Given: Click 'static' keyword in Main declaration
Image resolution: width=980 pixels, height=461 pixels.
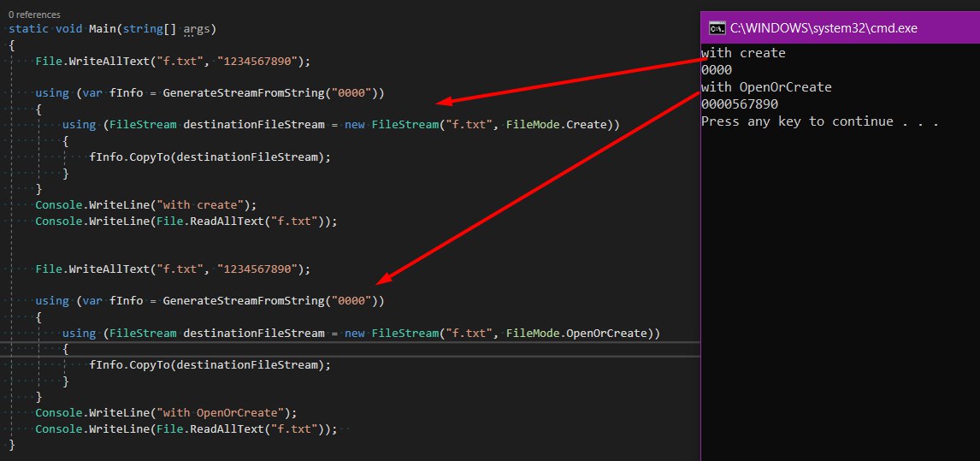Looking at the screenshot, I should [x=29, y=29].
